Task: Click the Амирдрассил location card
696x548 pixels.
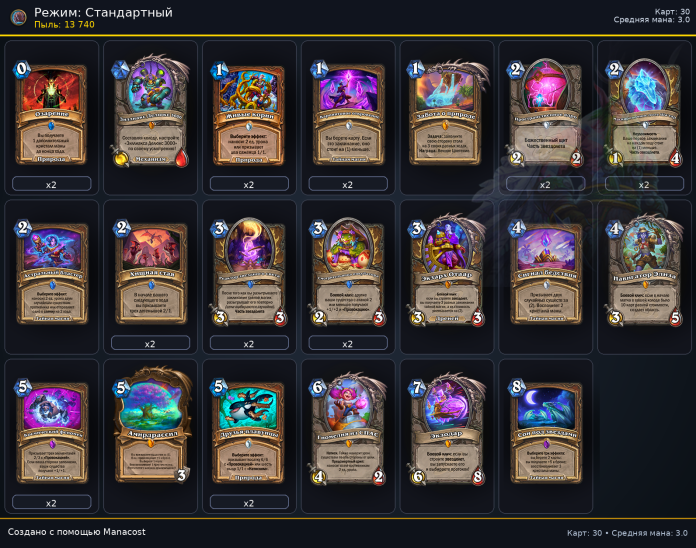Action: [x=152, y=426]
